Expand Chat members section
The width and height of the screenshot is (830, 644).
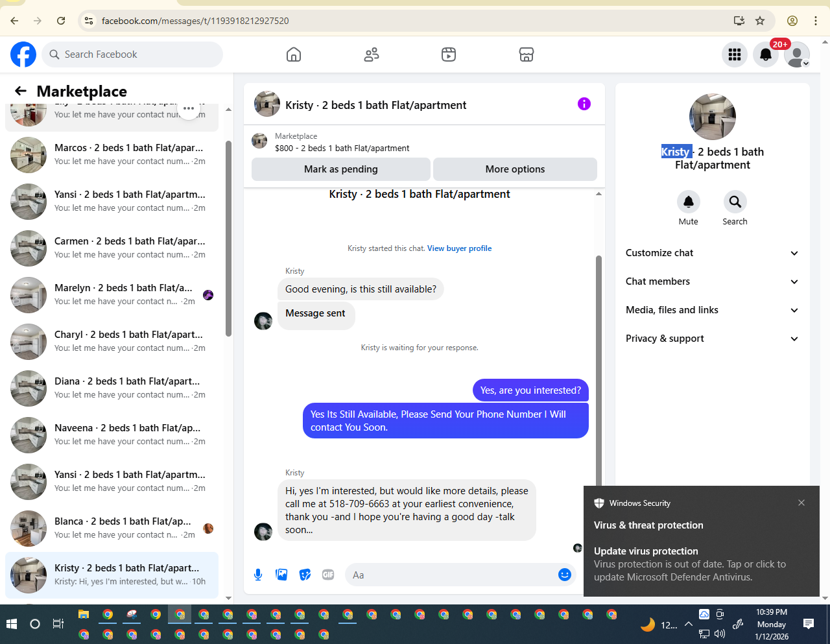click(712, 281)
